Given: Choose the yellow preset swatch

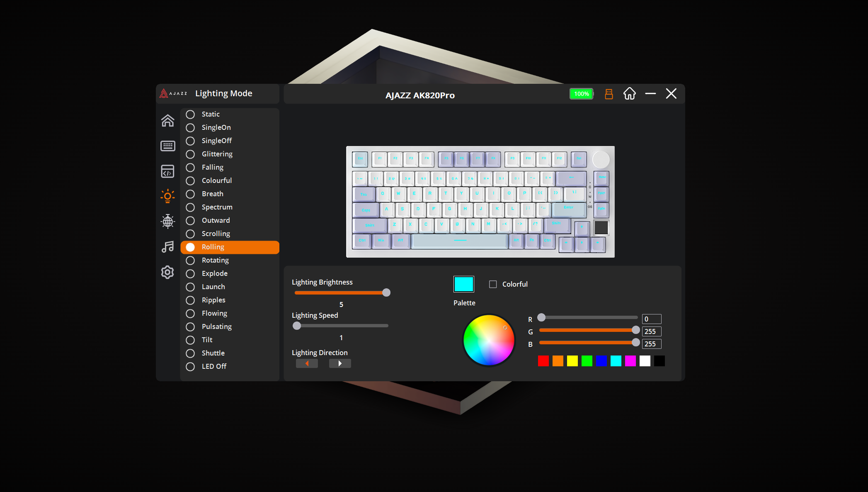Looking at the screenshot, I should point(572,361).
